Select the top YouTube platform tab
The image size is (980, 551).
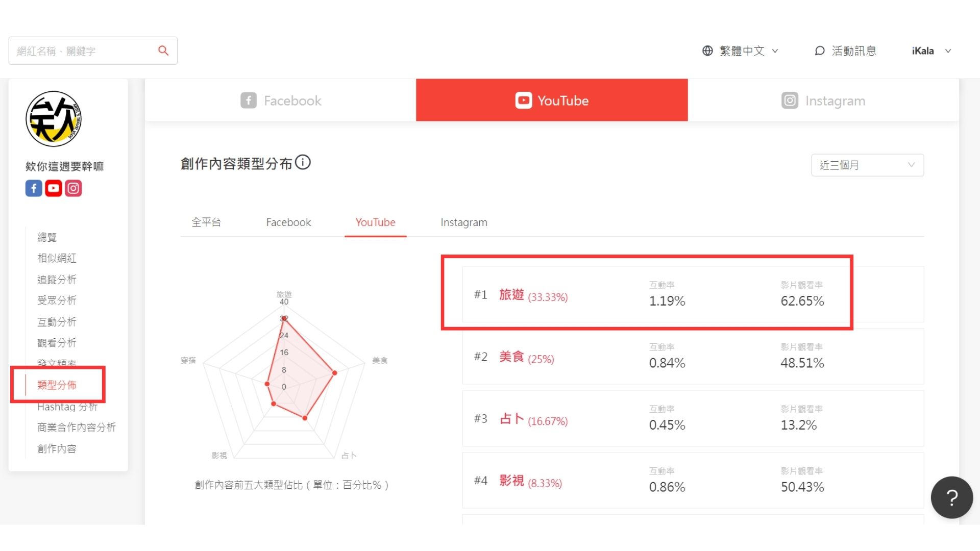point(552,100)
